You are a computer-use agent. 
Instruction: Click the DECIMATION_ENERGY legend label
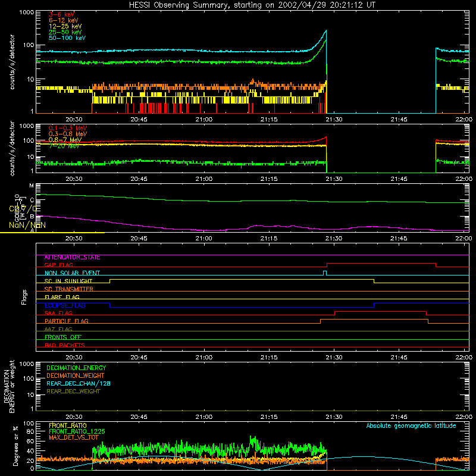(x=76, y=368)
